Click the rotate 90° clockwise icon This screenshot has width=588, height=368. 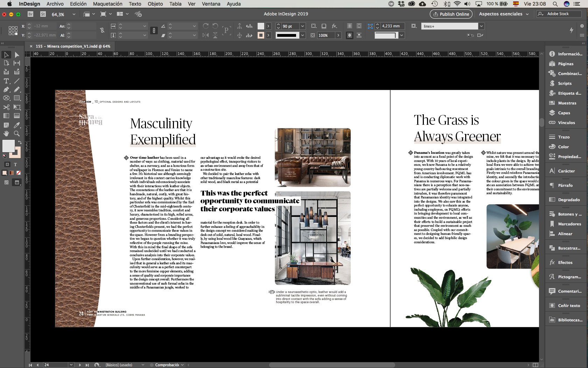pyautogui.click(x=205, y=26)
